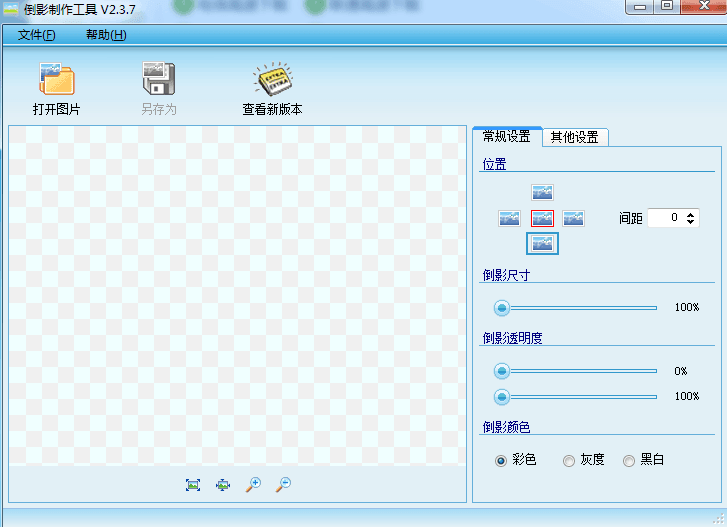Increase the 间距 spacing value
The height and width of the screenshot is (527, 727).
coord(690,214)
